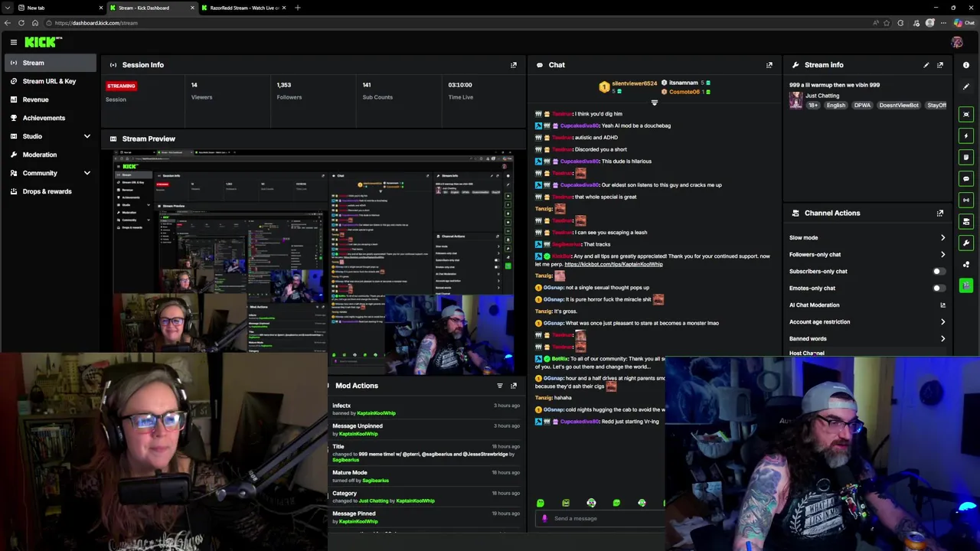Screen dimensions: 980x551
Task: Toggle the wrench widget icon in sidebar
Action: pos(966,243)
